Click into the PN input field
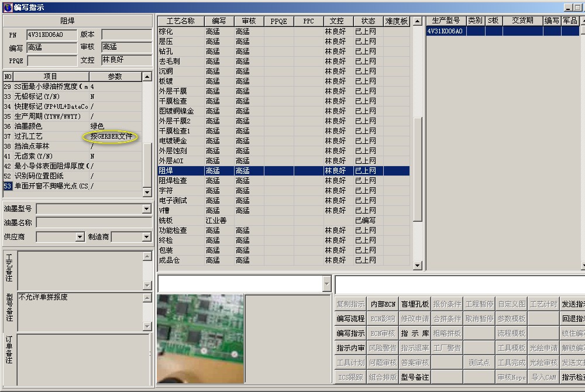 click(51, 35)
